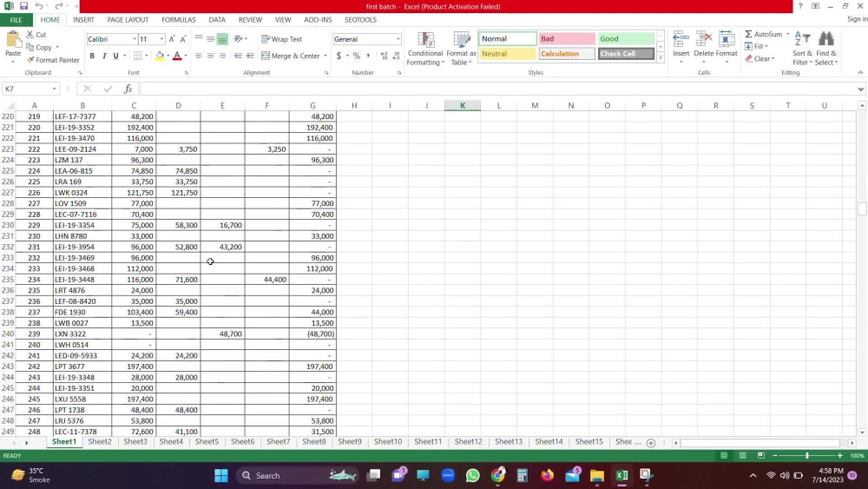Select column K header
Image resolution: width=868 pixels, height=489 pixels.
(463, 105)
